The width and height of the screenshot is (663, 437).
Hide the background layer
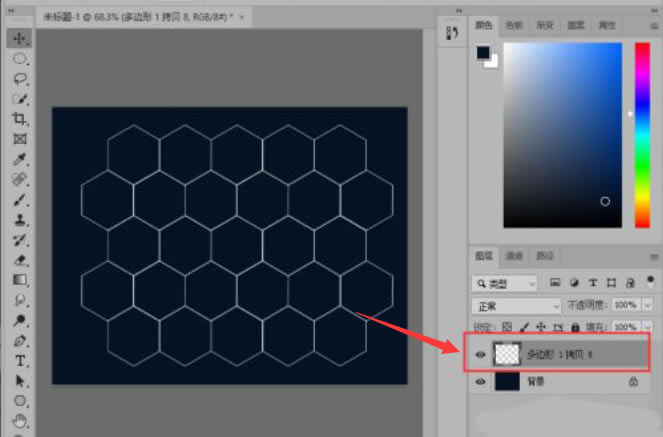coord(480,382)
